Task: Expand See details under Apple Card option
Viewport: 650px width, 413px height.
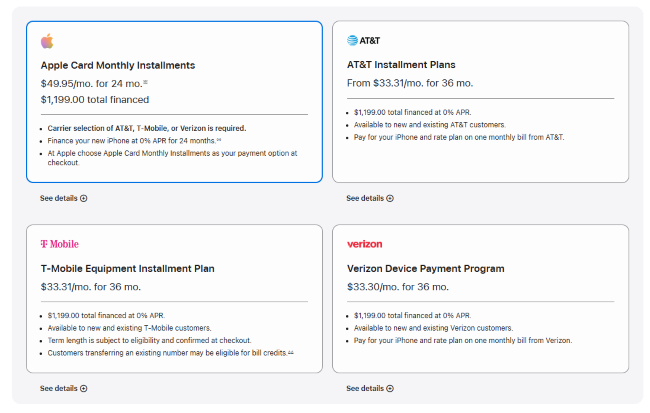Action: click(63, 198)
